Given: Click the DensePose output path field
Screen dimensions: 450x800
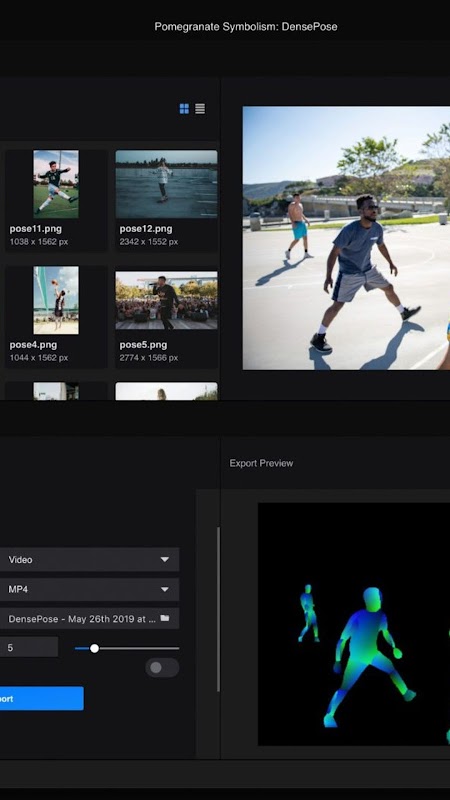Looking at the screenshot, I should click(x=89, y=618).
